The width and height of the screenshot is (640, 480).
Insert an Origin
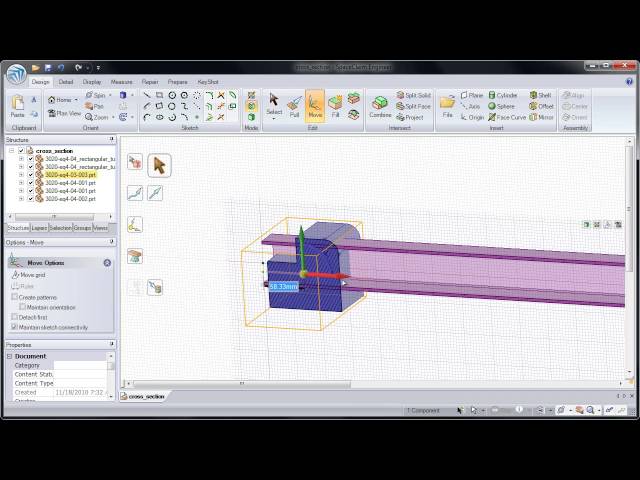tap(472, 118)
